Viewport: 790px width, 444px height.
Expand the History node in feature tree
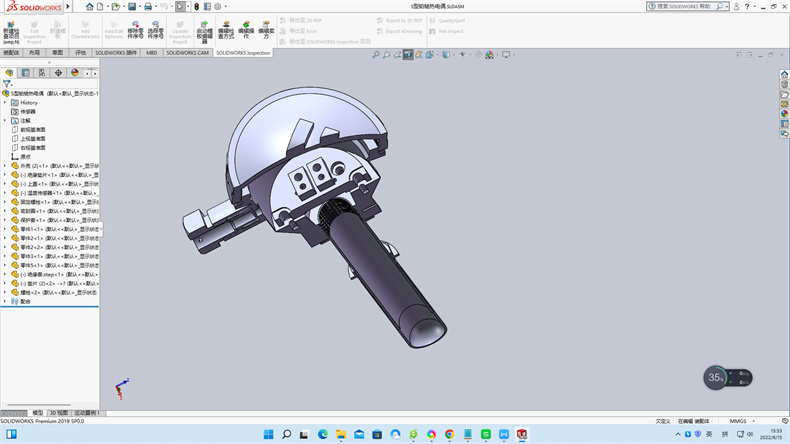coord(5,102)
